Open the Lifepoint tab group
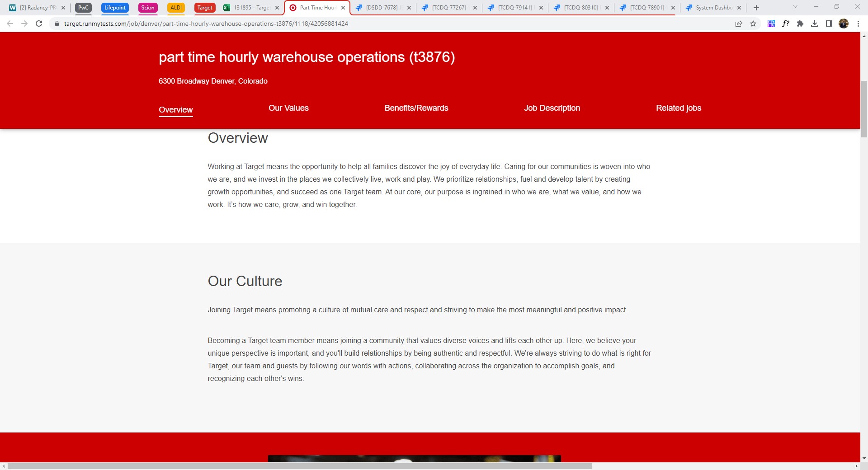Screen dimensions: 868x470 (x=115, y=8)
